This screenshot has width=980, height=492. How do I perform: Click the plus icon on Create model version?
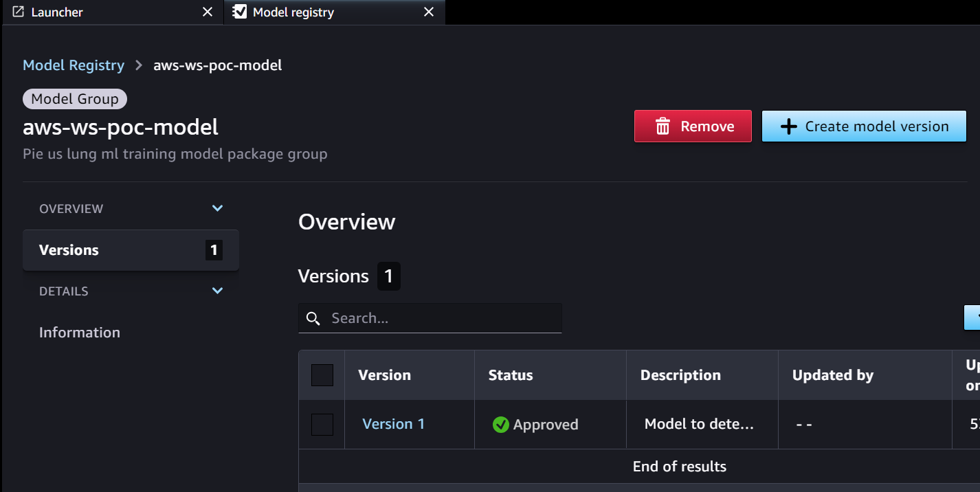tap(789, 126)
